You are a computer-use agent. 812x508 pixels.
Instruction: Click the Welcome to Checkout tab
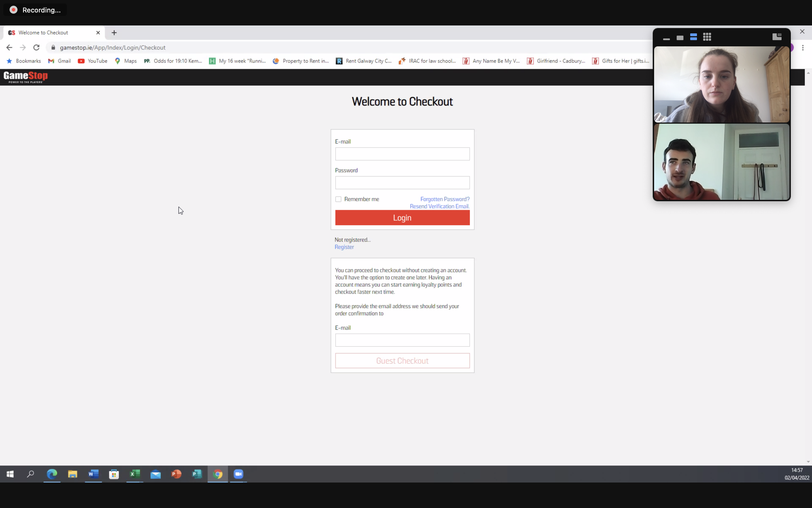[54, 33]
